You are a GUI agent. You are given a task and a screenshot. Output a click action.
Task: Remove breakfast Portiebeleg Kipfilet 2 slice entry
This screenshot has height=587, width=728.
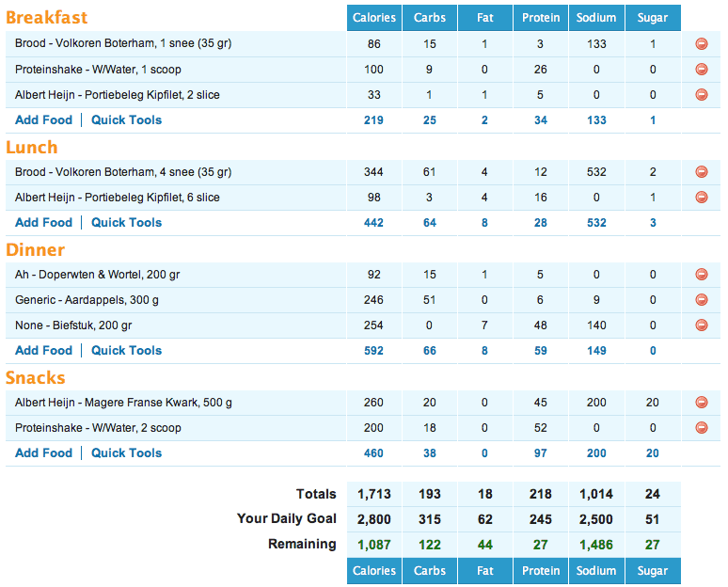(x=701, y=94)
